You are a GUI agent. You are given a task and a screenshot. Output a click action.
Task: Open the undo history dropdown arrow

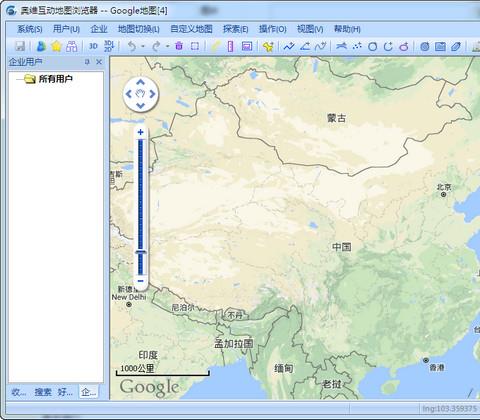(x=143, y=46)
